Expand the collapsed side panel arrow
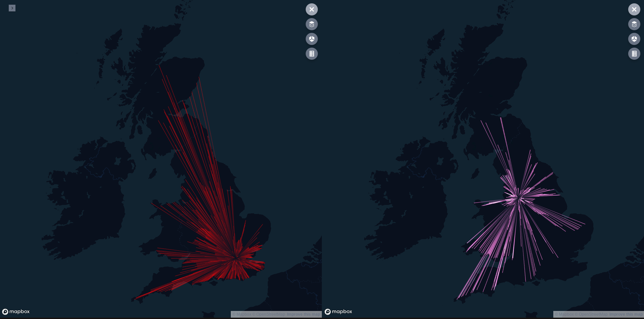 coord(12,8)
